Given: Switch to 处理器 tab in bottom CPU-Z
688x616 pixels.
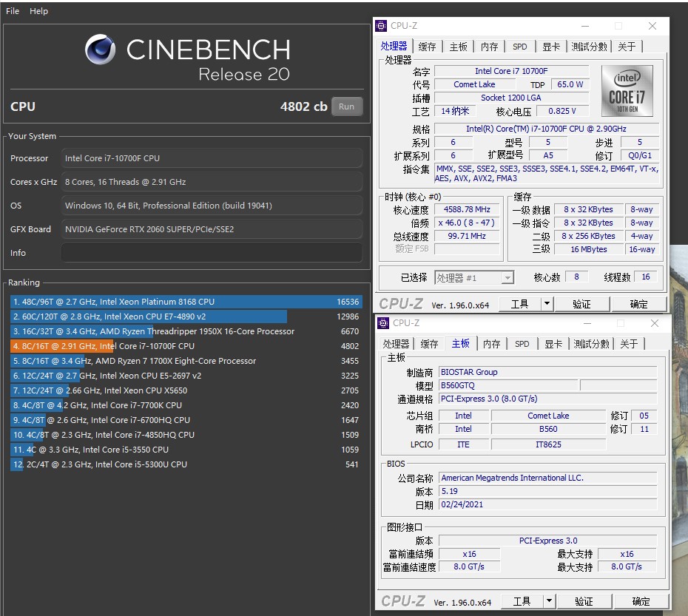Looking at the screenshot, I should pyautogui.click(x=396, y=344).
